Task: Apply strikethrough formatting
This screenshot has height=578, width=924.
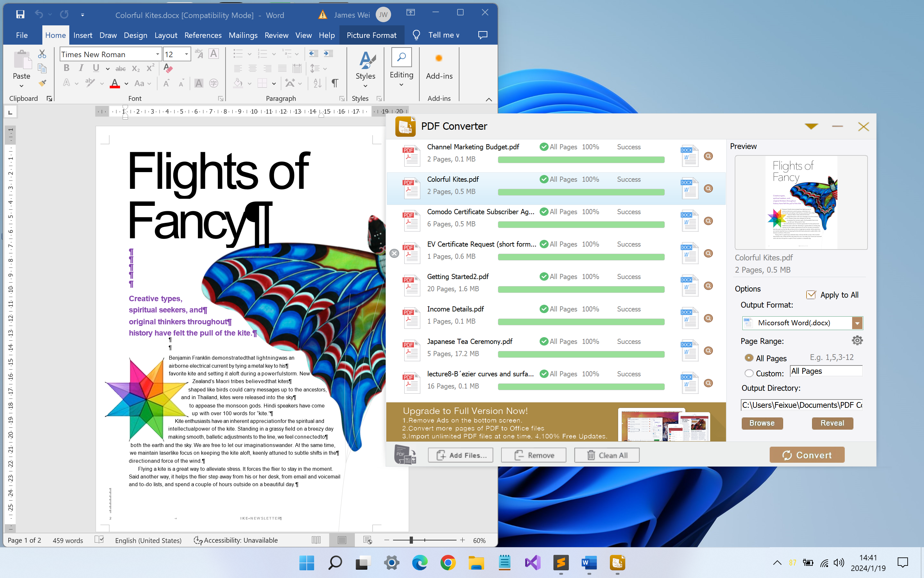Action: [121, 68]
